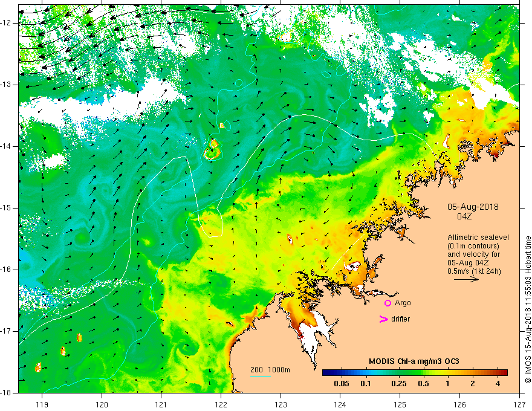Screen dimensions: 532x411
Task: Click the latitude axis label '-14'
Action: (x=6, y=146)
